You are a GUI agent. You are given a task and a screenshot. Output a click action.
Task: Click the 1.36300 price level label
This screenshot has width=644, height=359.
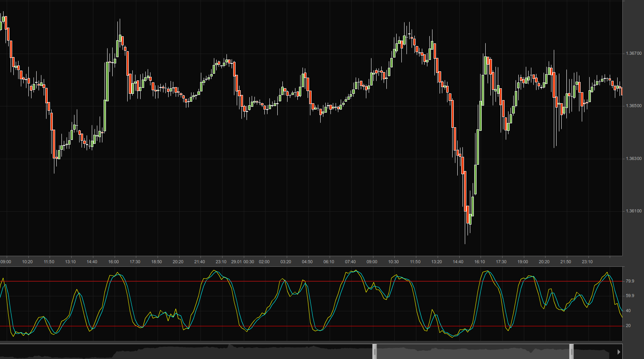click(633, 158)
